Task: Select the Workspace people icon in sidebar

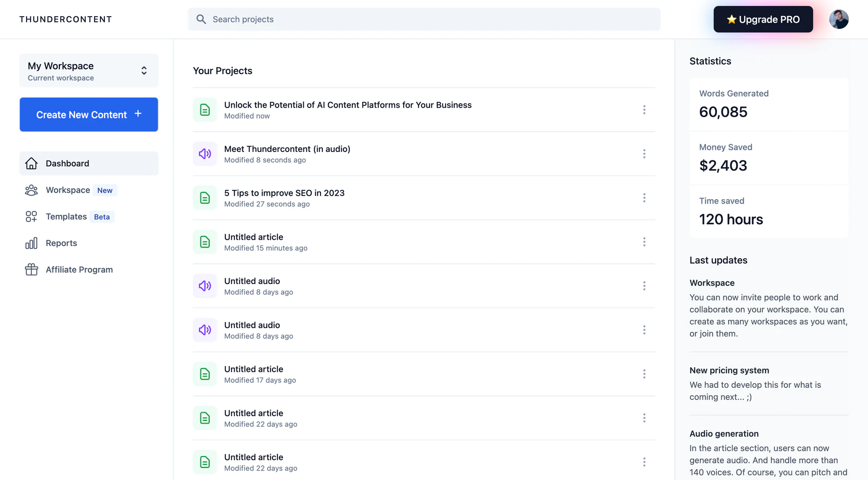Action: pos(31,190)
